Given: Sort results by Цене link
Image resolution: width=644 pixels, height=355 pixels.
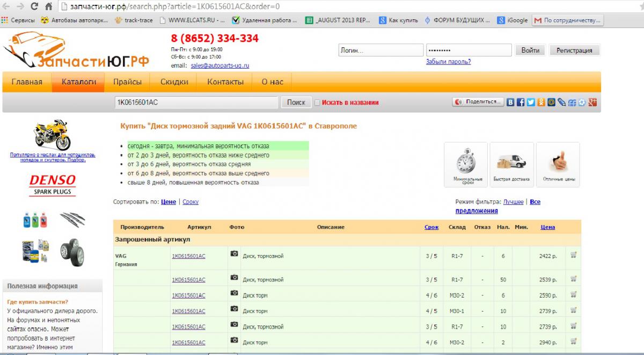Looking at the screenshot, I should 169,202.
